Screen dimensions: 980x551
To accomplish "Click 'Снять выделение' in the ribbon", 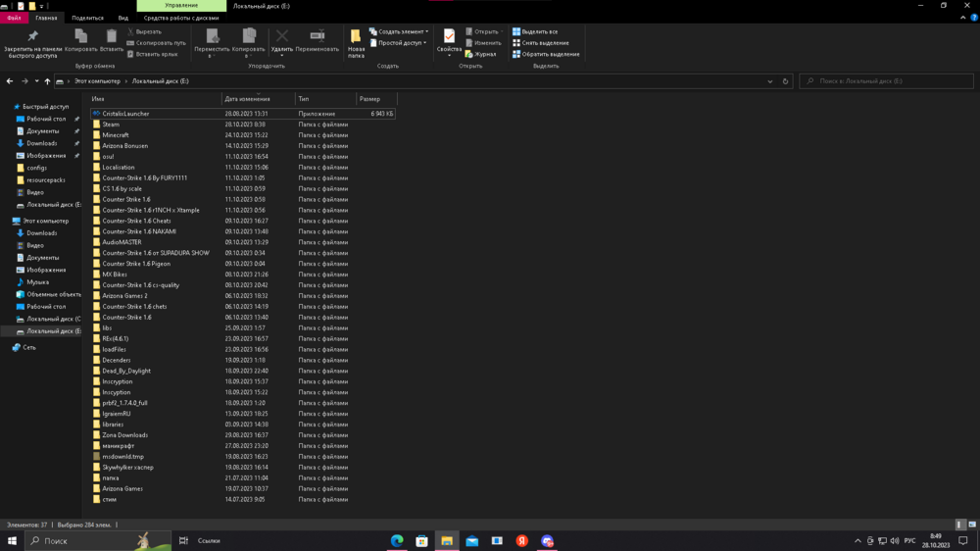I will pos(541,42).
